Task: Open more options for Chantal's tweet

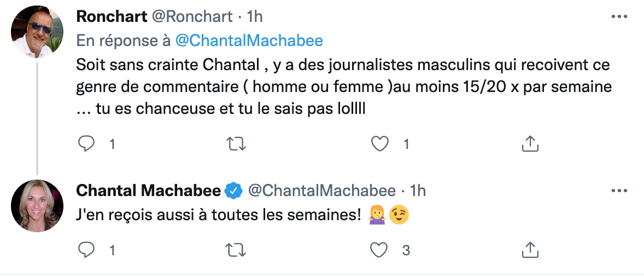Action: (618, 191)
